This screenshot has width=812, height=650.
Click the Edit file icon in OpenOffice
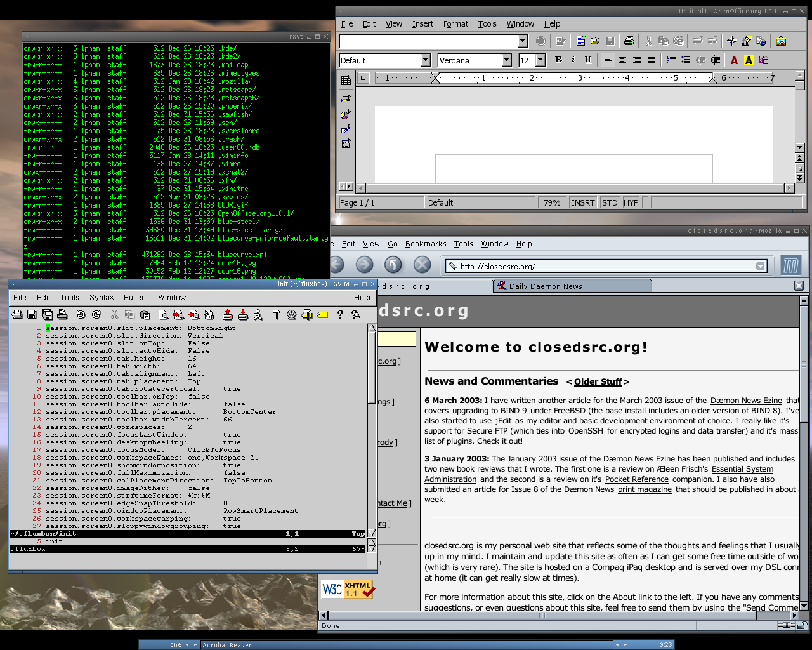pyautogui.click(x=561, y=41)
